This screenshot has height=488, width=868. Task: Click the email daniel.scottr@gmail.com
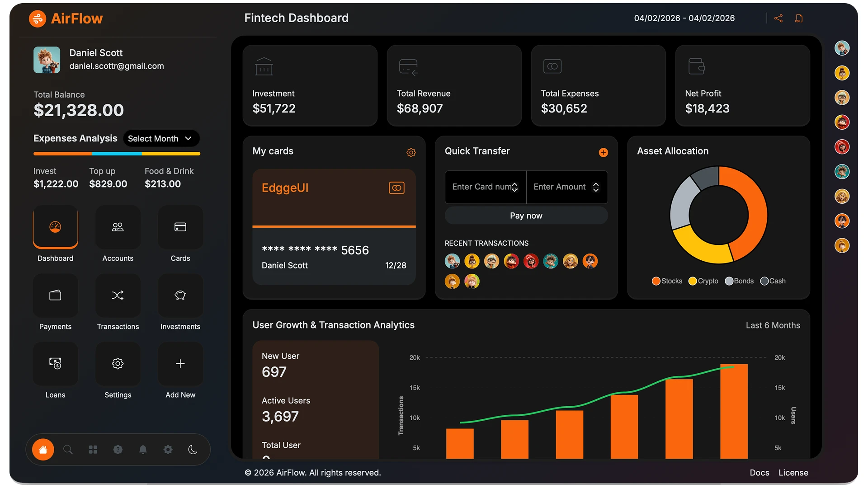(x=117, y=66)
